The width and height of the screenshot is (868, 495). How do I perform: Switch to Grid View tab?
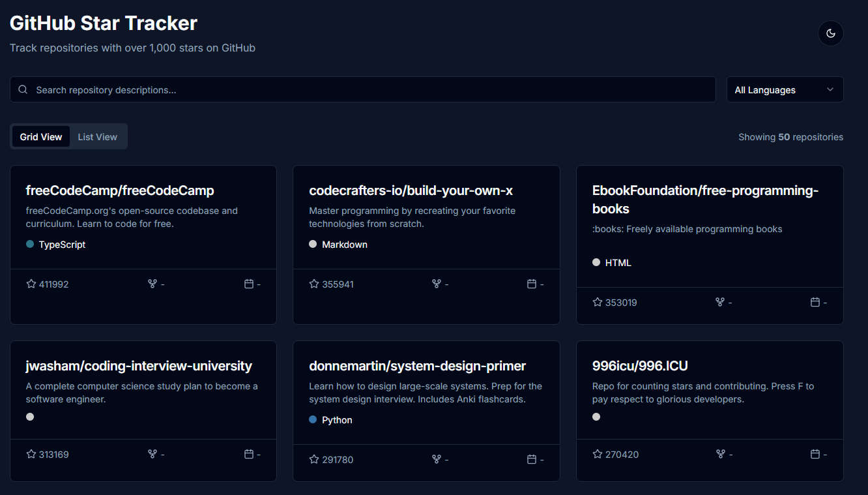[41, 136]
